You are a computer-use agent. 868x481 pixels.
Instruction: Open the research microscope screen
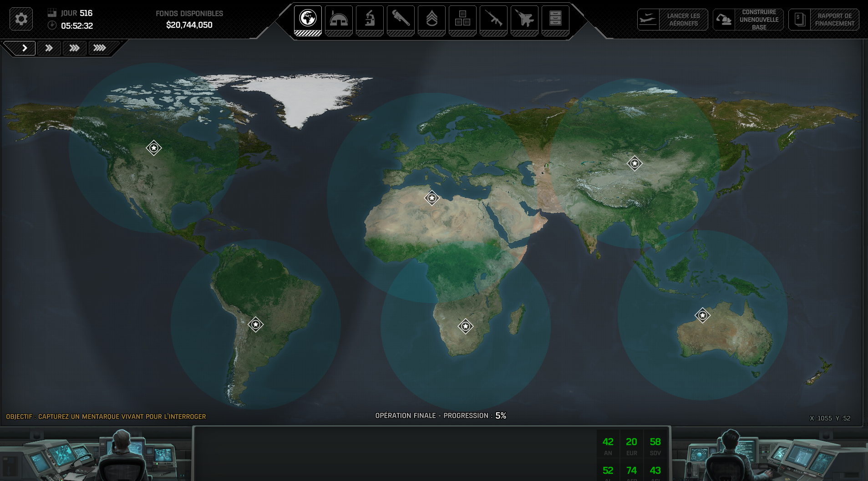click(370, 20)
